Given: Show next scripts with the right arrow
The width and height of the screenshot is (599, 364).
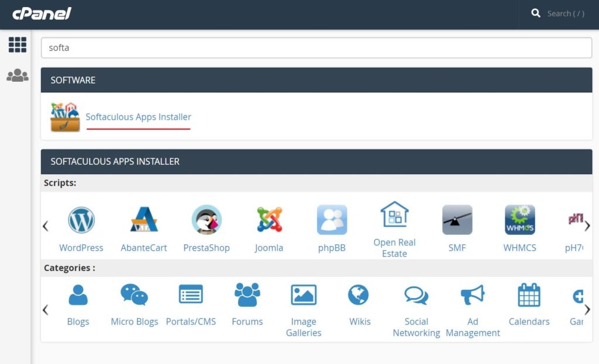Looking at the screenshot, I should (x=587, y=226).
